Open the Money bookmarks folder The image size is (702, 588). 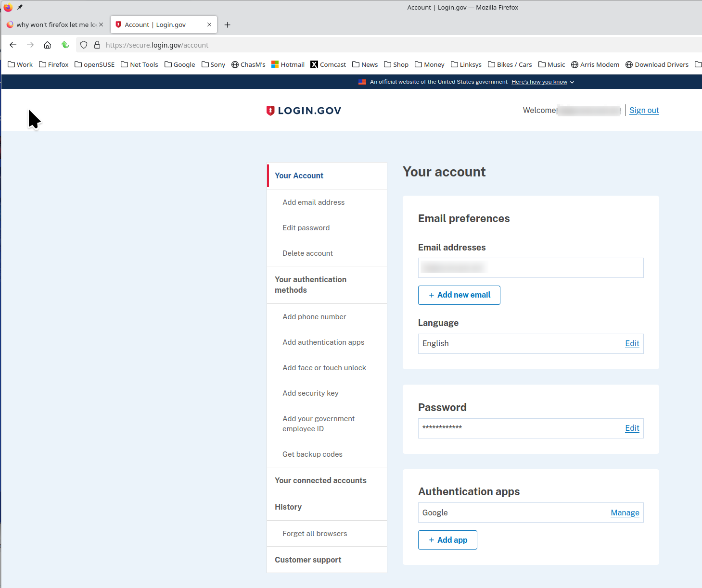pyautogui.click(x=430, y=64)
